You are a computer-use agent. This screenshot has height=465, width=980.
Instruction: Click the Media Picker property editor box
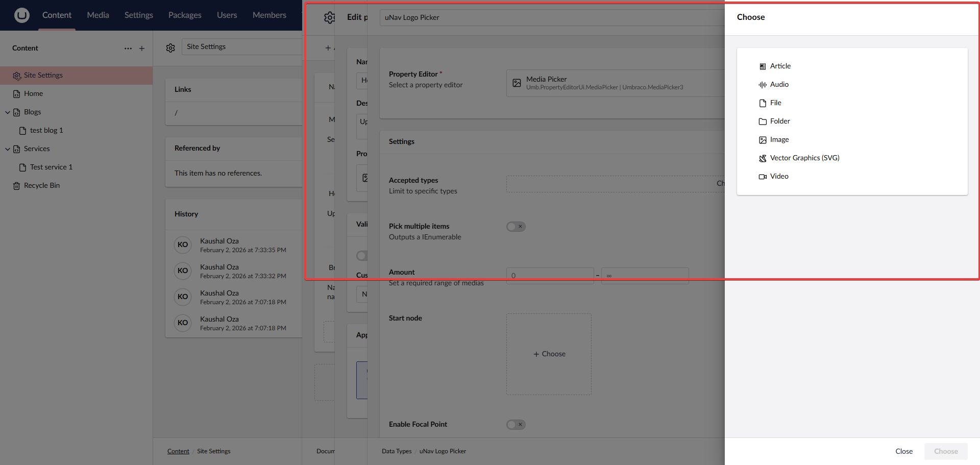coord(616,83)
